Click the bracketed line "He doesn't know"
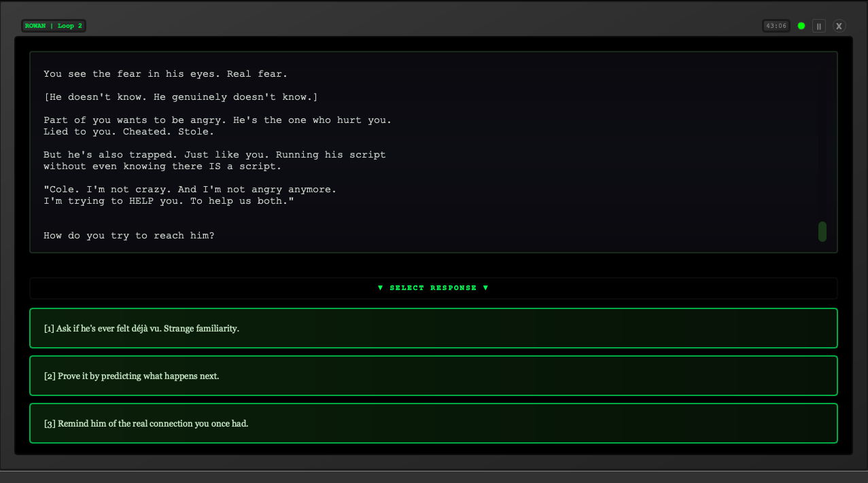This screenshot has width=868, height=483. click(181, 97)
